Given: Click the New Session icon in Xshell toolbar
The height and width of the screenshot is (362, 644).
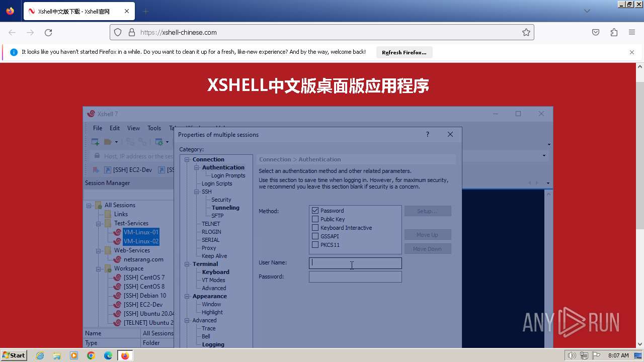Looking at the screenshot, I should click(95, 142).
